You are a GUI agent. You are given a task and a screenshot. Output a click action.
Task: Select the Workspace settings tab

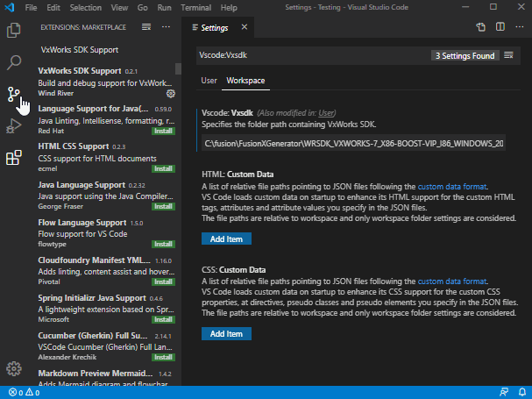245,81
